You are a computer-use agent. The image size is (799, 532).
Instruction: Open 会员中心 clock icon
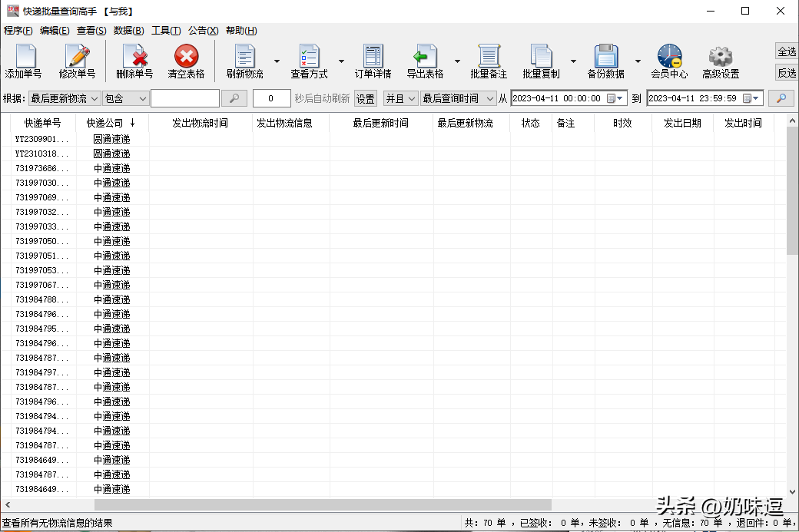[670, 57]
